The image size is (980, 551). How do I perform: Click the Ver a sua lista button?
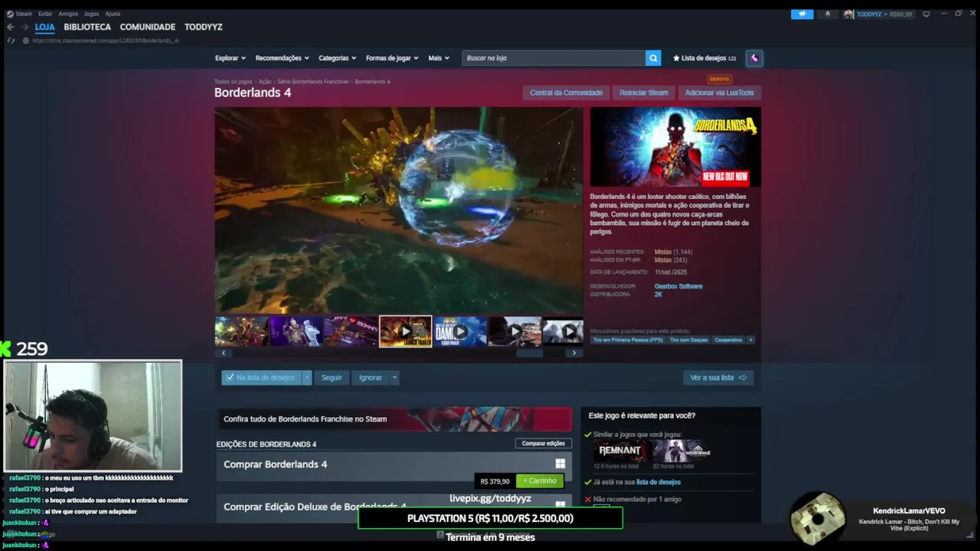coord(718,377)
